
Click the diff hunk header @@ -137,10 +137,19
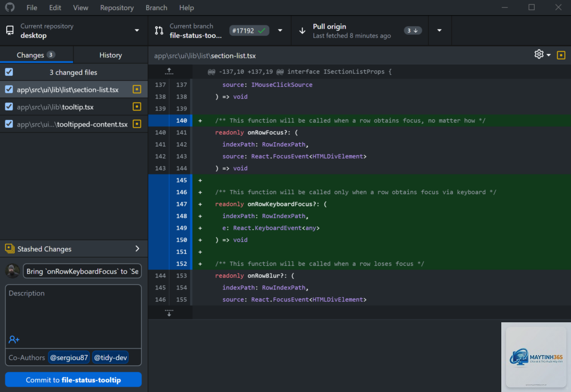[299, 71]
